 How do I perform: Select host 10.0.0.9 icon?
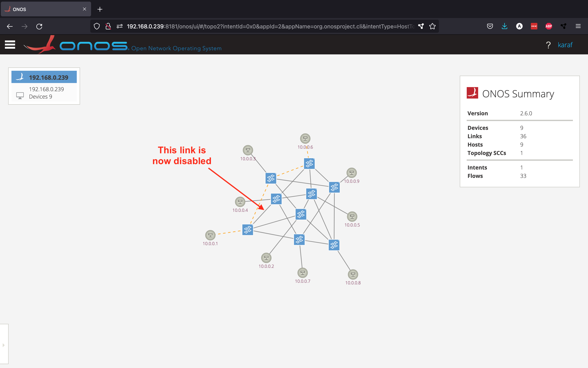tap(352, 173)
